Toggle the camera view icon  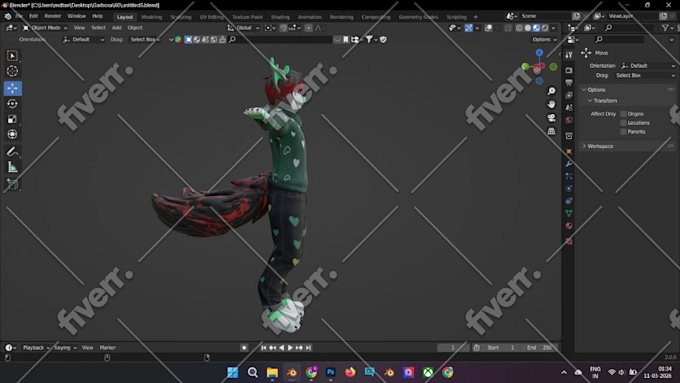[551, 118]
